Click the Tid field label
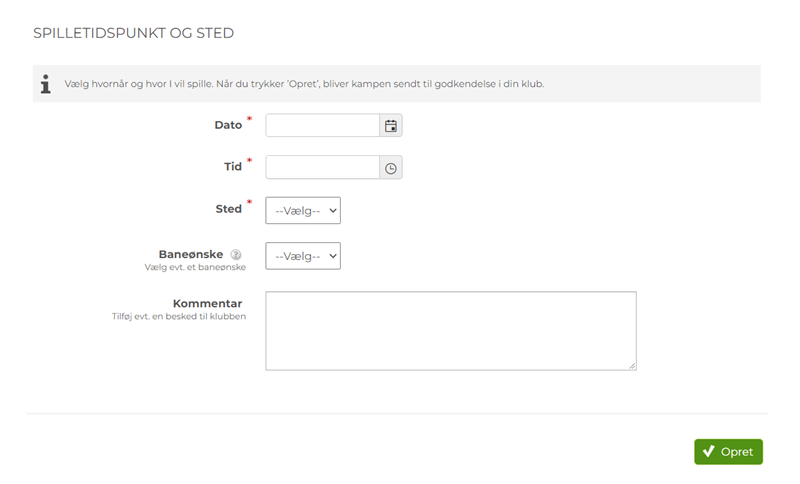The height and width of the screenshot is (484, 800). tap(233, 168)
